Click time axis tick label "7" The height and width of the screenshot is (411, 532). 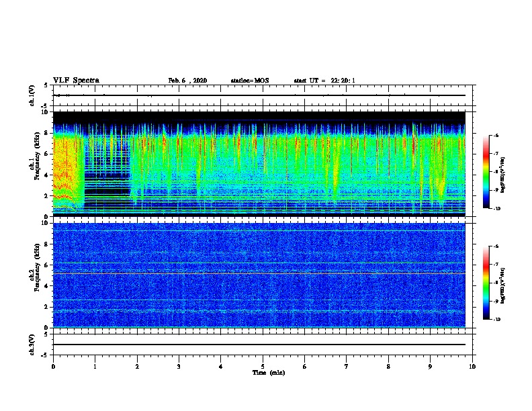(x=347, y=367)
